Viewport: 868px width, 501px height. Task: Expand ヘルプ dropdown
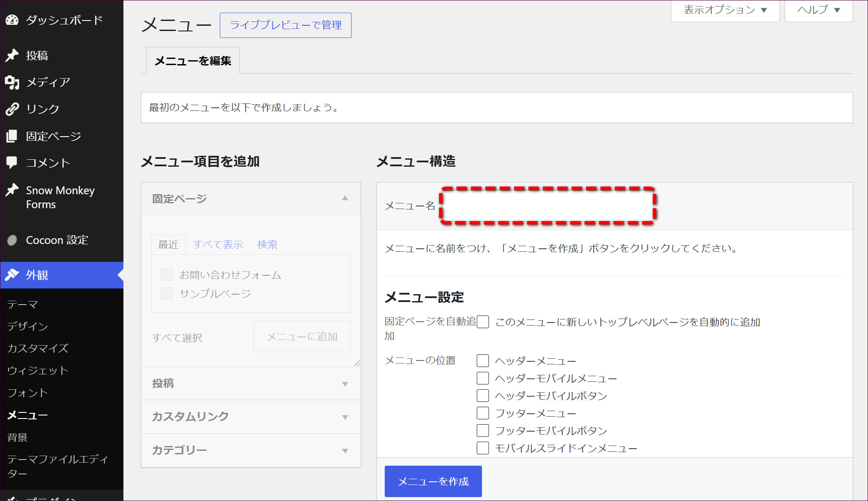point(819,10)
